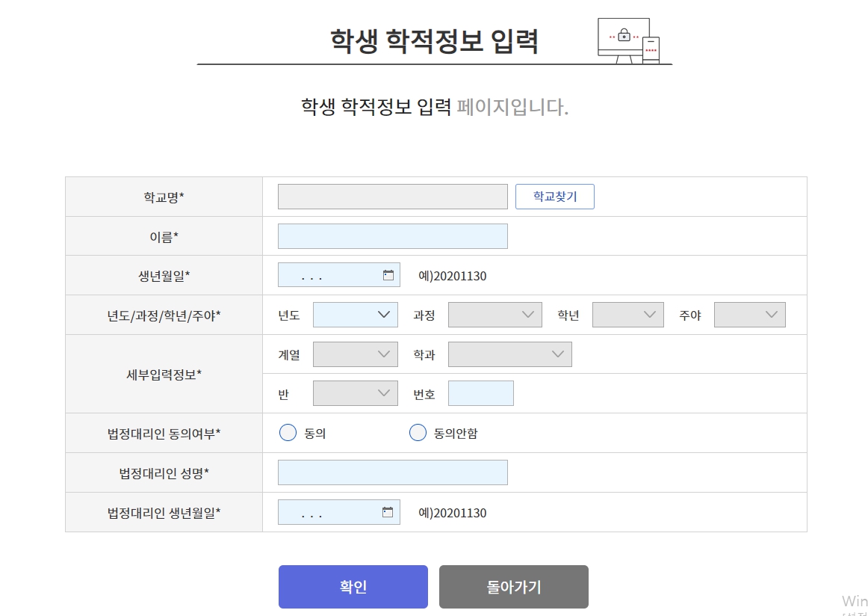Image resolution: width=868 pixels, height=616 pixels.
Task: Click the 생년월일 date input field
Action: pos(329,274)
